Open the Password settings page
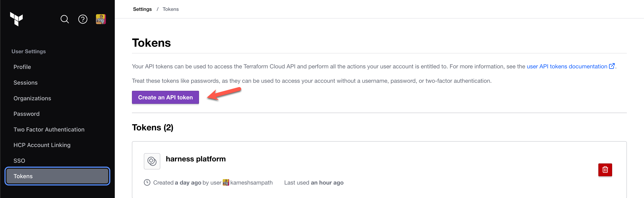 26,114
